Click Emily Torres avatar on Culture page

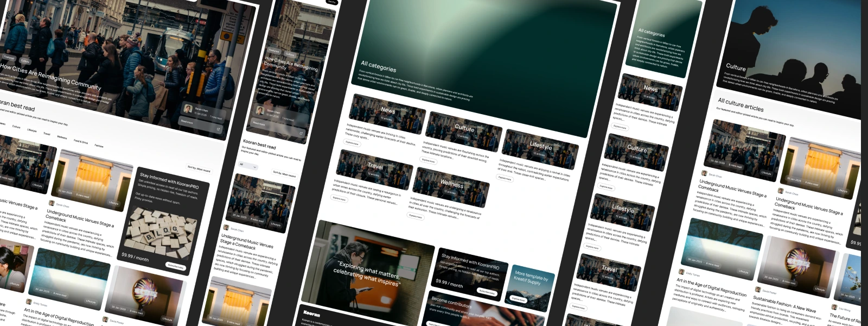[681, 271]
